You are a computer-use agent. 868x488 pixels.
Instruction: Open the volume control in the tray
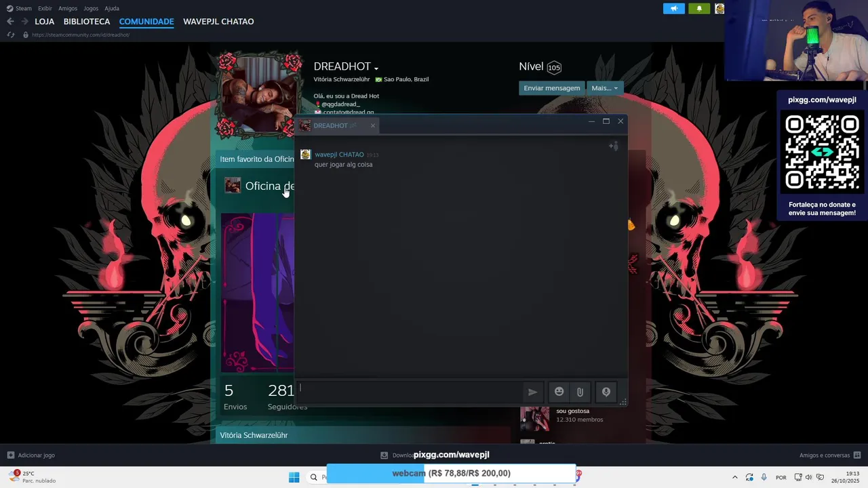coord(808,477)
